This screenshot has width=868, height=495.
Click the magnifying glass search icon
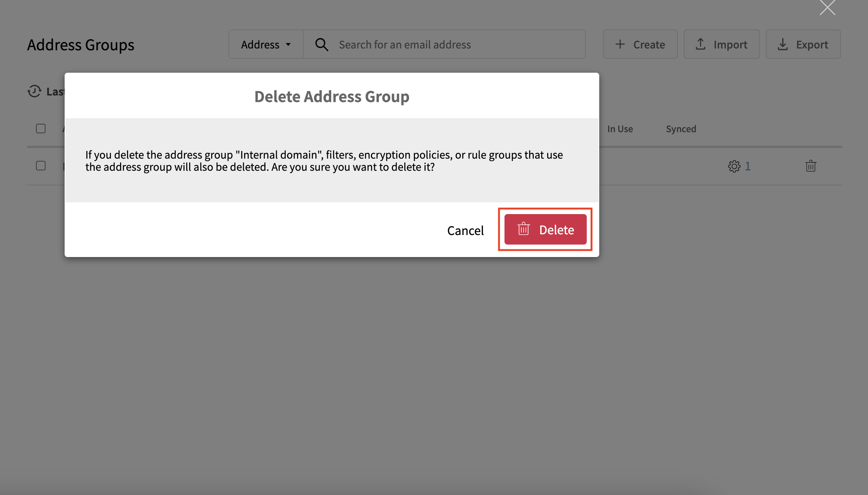322,44
